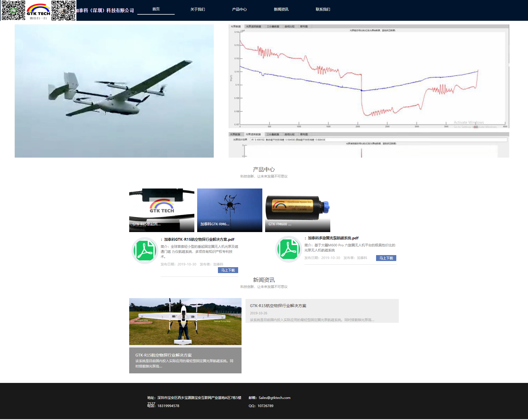Viewport: 528px width, 420px height.
Task: Click the left QR code in header
Action: coord(13,10)
